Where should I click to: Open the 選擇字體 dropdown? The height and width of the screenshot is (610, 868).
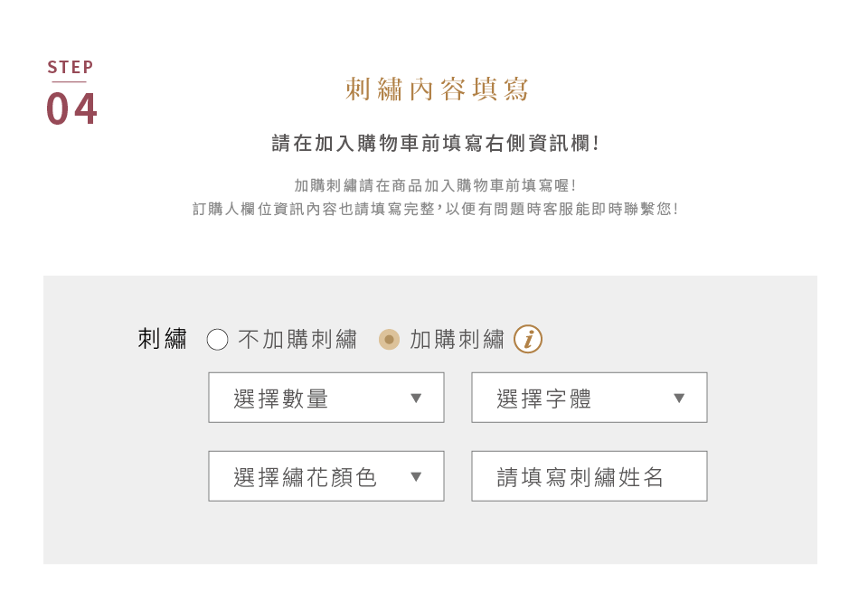tap(589, 398)
